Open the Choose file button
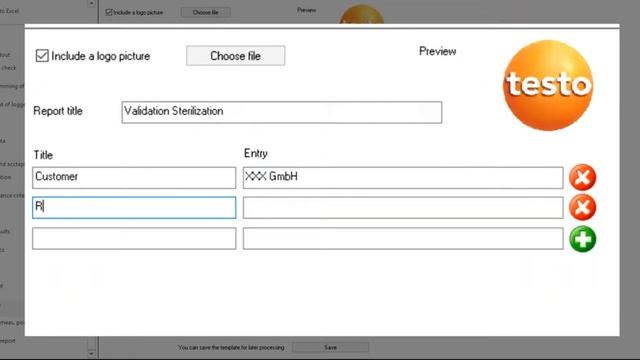This screenshot has height=360, width=640. pyautogui.click(x=236, y=56)
